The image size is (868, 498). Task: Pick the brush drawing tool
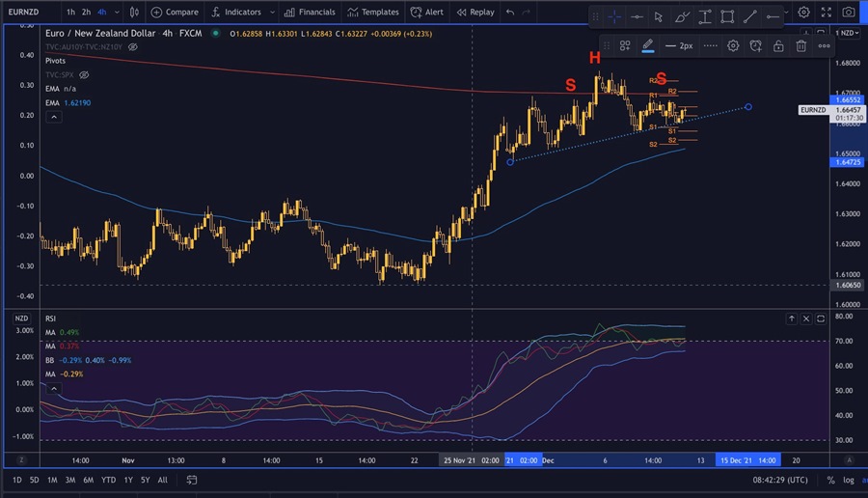click(x=682, y=16)
